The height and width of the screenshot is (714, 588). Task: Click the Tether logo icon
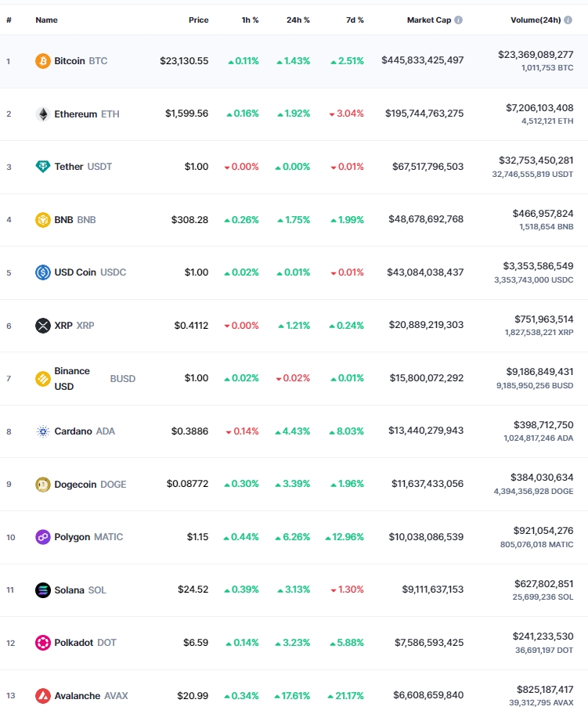(43, 167)
